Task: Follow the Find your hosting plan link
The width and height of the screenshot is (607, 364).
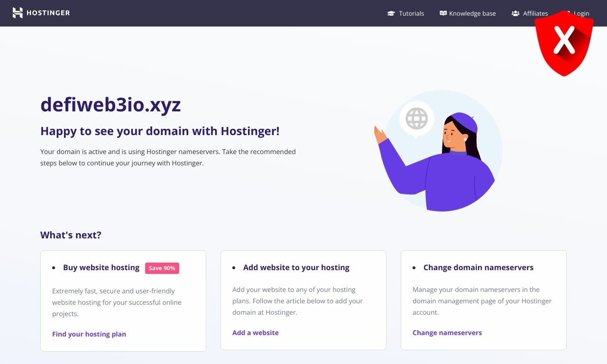Action: [89, 334]
